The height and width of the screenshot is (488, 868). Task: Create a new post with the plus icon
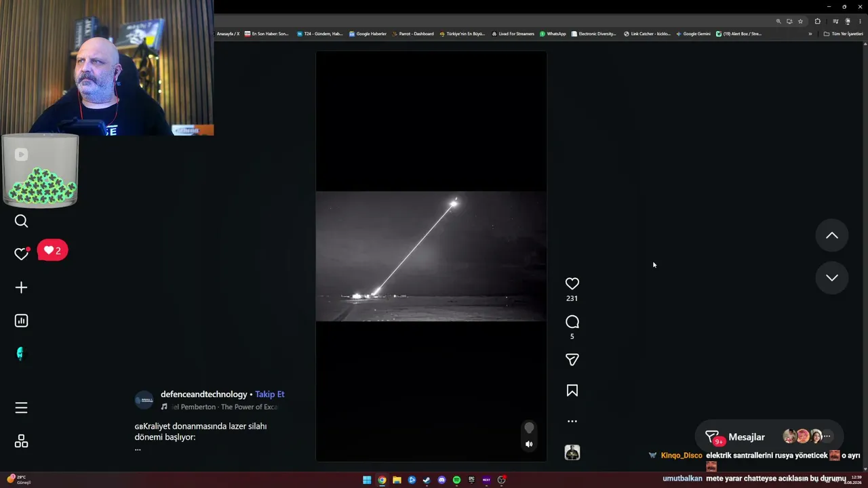point(21,287)
